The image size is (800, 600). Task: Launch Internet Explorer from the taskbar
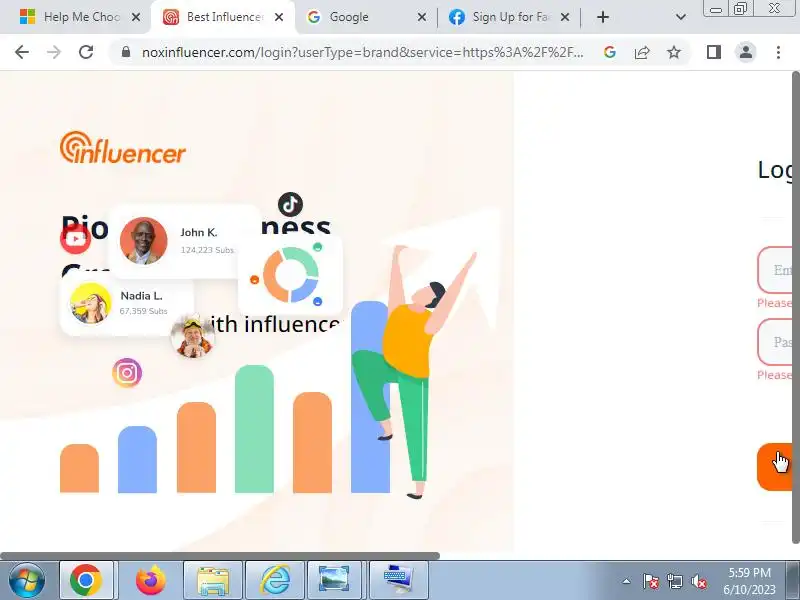pyautogui.click(x=275, y=580)
